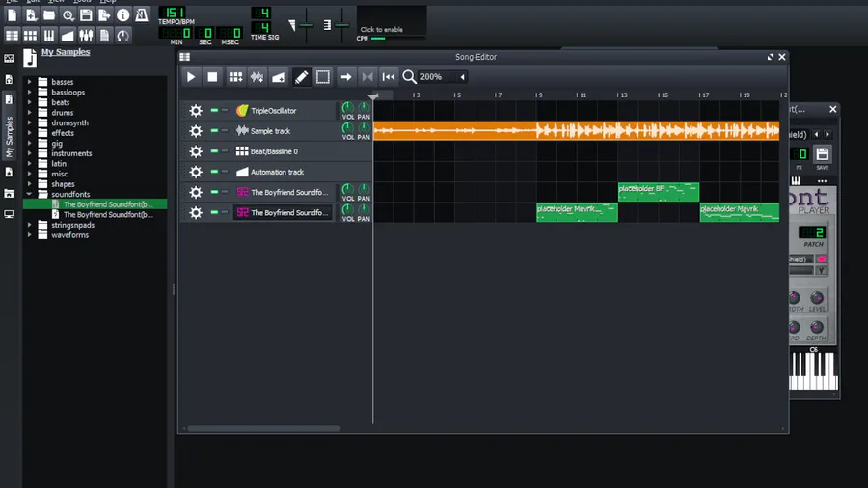Create new project from template icon
This screenshot has width=868, height=488.
[x=31, y=14]
